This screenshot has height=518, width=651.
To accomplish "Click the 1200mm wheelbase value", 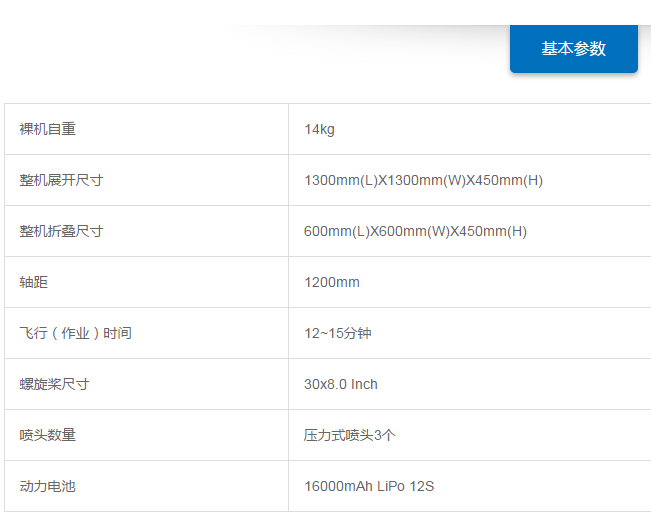I will 332,282.
